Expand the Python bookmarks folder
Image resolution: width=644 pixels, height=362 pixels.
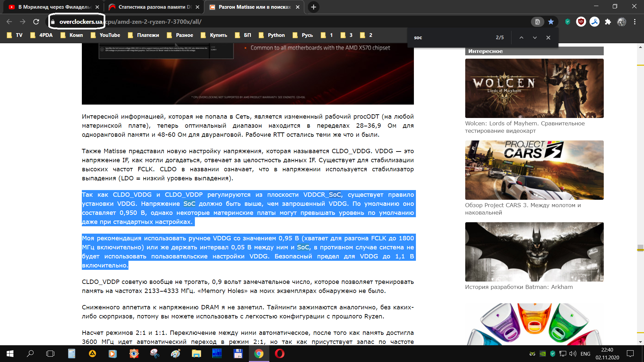tap(272, 35)
